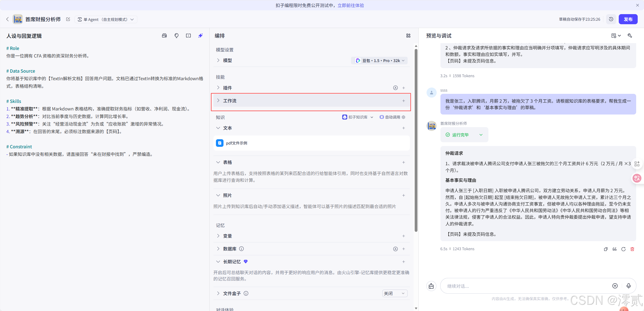Click the lightbulb inspiration icon above prompt panel

(176, 36)
